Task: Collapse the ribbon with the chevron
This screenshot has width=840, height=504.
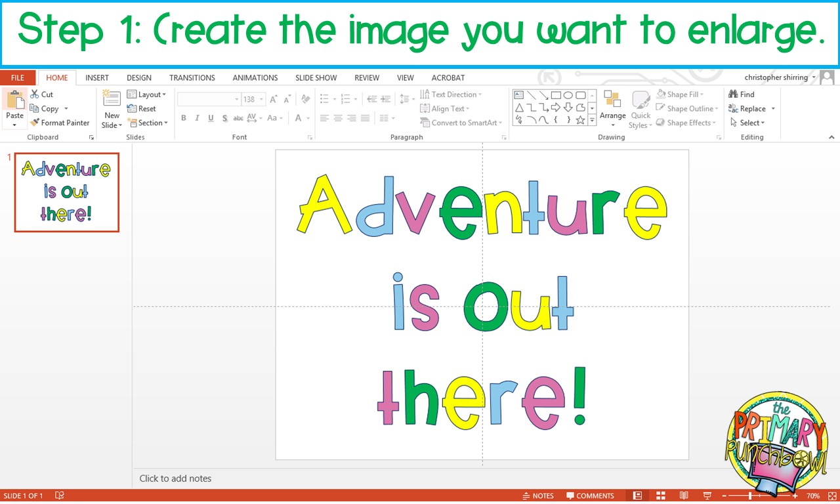Action: [x=832, y=137]
